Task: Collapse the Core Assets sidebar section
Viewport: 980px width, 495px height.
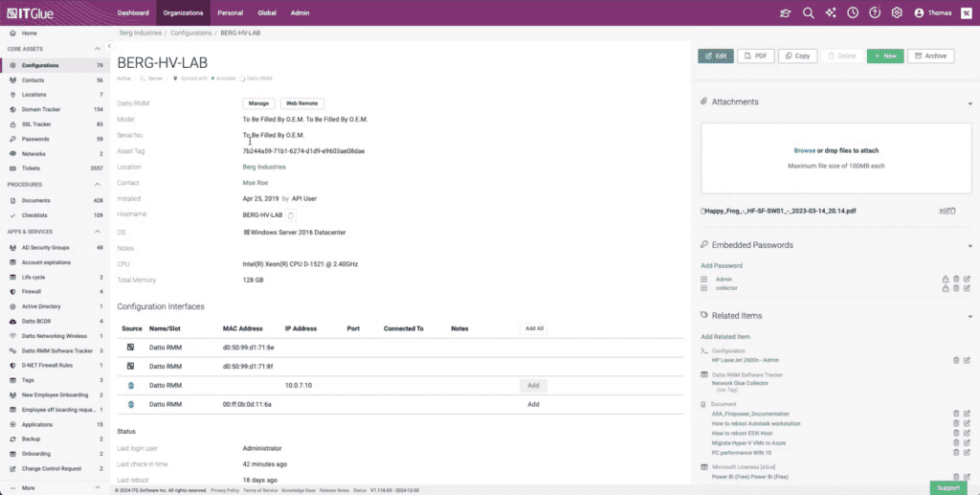Action: tap(97, 48)
